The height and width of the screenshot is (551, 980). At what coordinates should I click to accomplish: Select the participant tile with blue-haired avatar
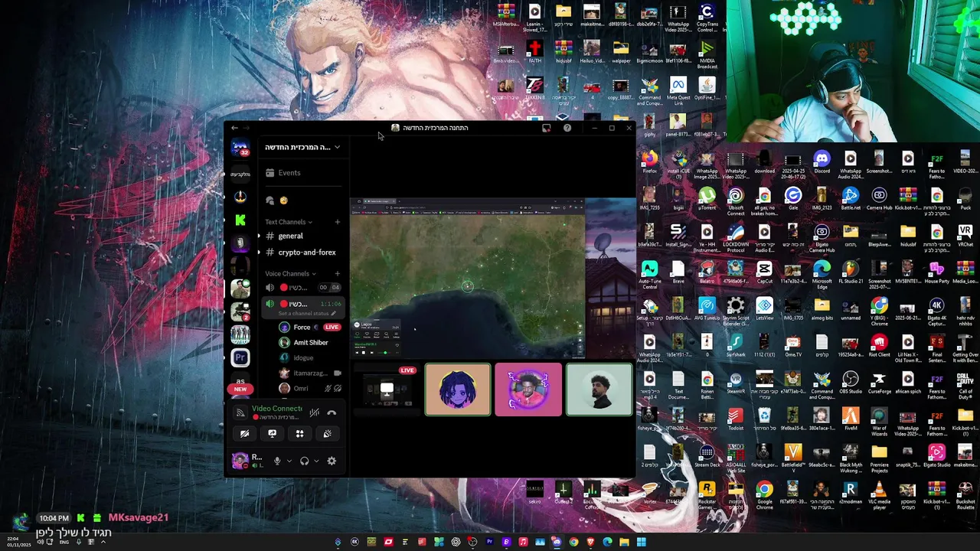pos(458,390)
